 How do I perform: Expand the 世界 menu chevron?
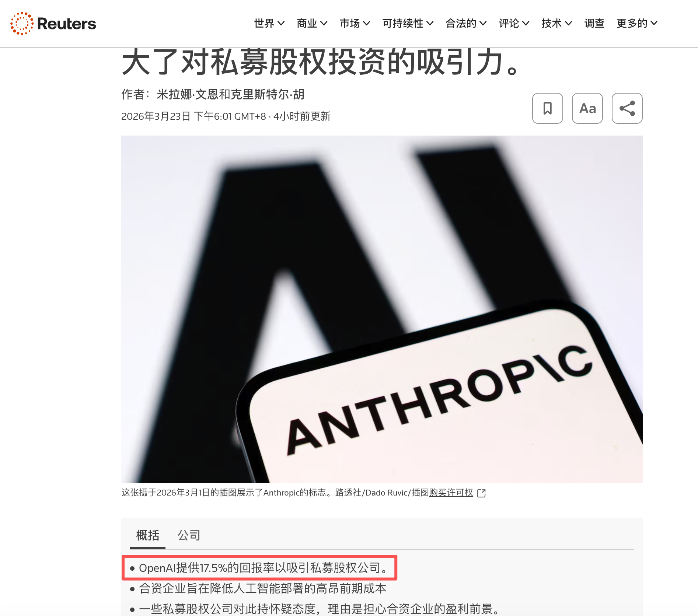pos(281,24)
